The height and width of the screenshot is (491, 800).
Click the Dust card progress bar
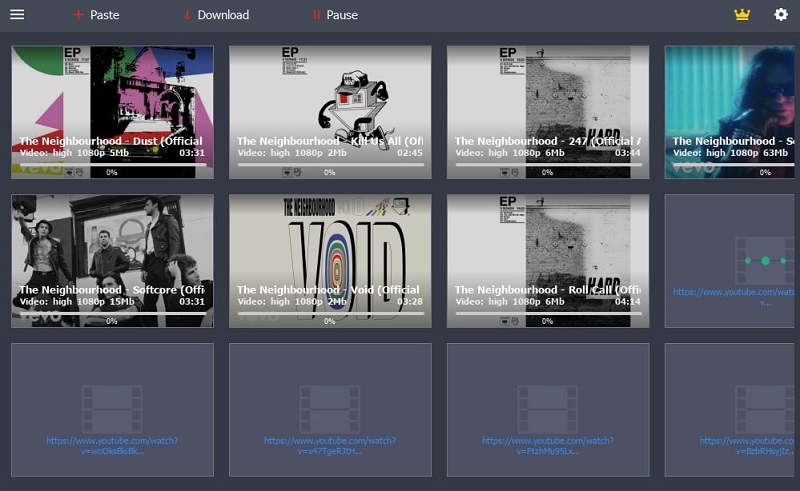pyautogui.click(x=112, y=165)
